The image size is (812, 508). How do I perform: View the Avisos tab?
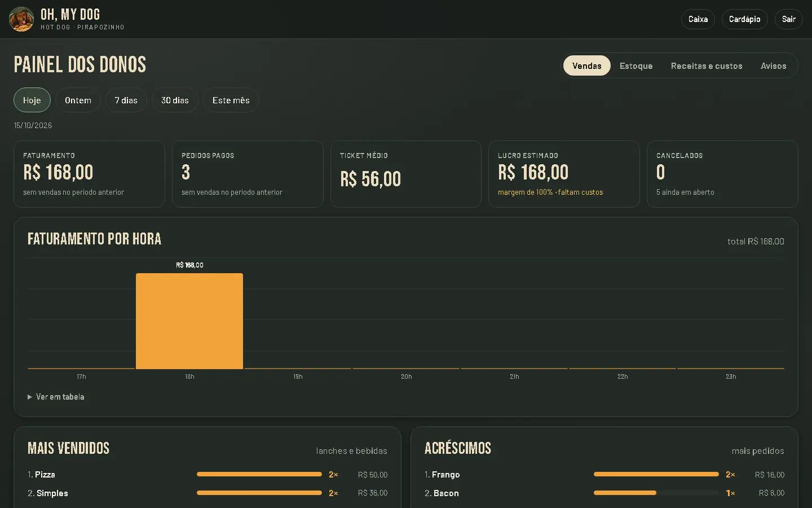[774, 66]
